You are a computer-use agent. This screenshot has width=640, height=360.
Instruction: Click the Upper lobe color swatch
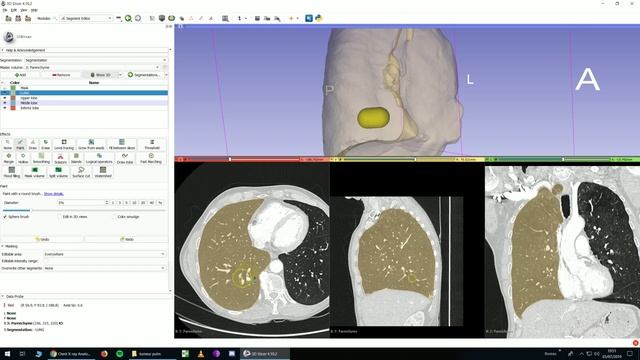[13, 98]
